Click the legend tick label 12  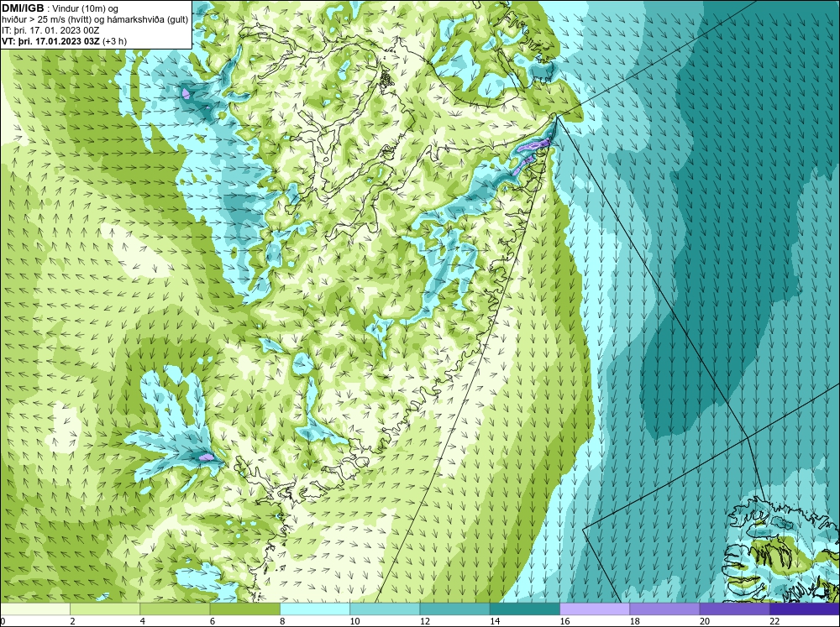(425, 621)
